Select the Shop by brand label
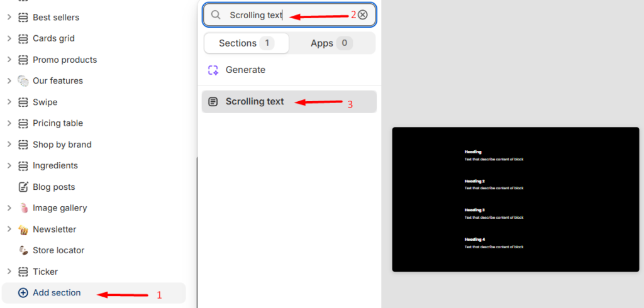 62,145
